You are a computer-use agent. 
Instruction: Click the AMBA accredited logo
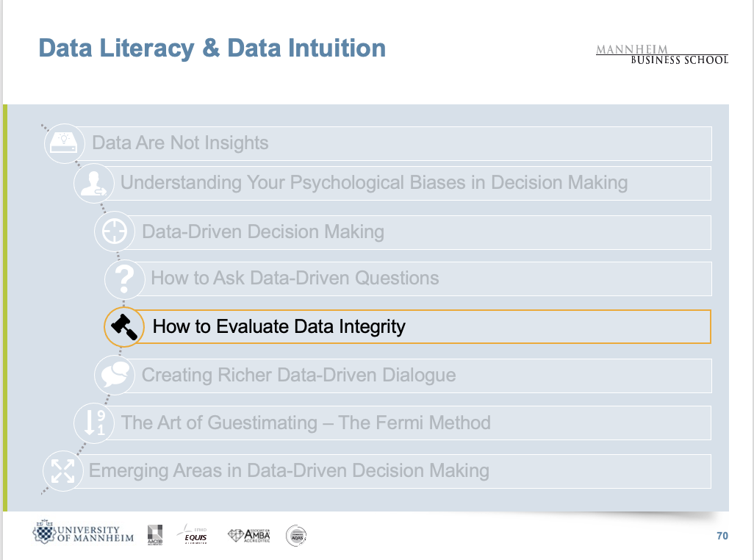[249, 535]
